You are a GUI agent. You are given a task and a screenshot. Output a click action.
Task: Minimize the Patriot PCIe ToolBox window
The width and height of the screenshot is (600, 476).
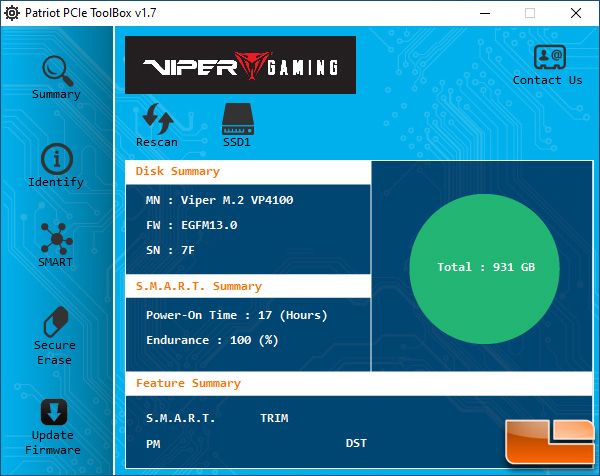(x=485, y=13)
